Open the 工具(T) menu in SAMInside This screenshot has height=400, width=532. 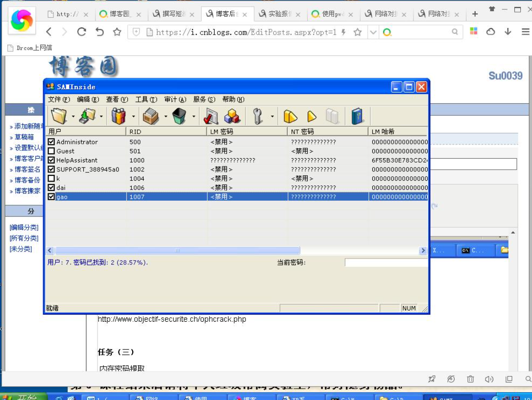[146, 99]
